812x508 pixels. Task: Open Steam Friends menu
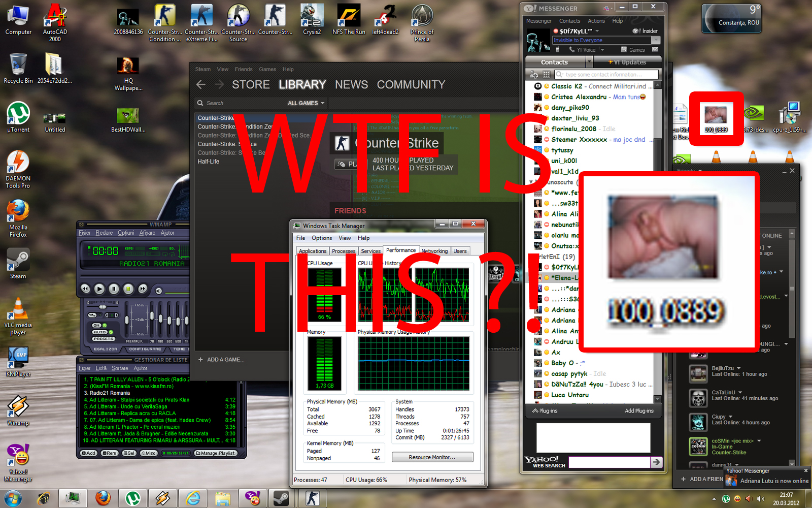tap(244, 69)
